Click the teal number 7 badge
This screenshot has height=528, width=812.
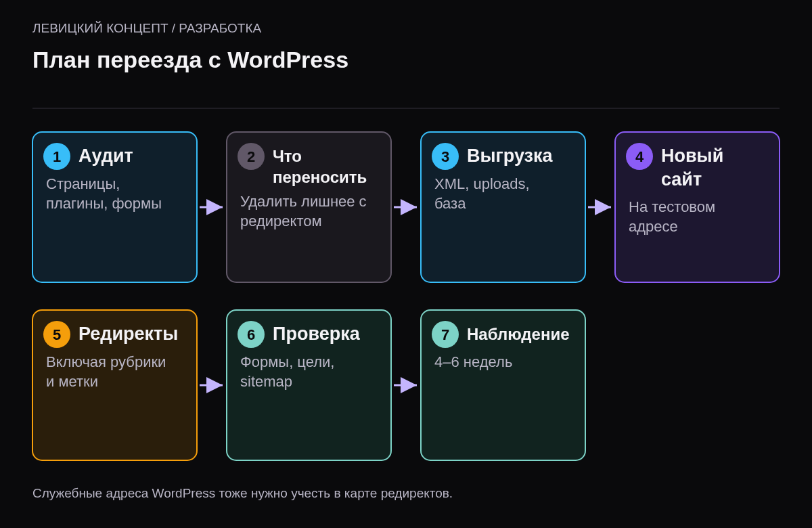[445, 334]
